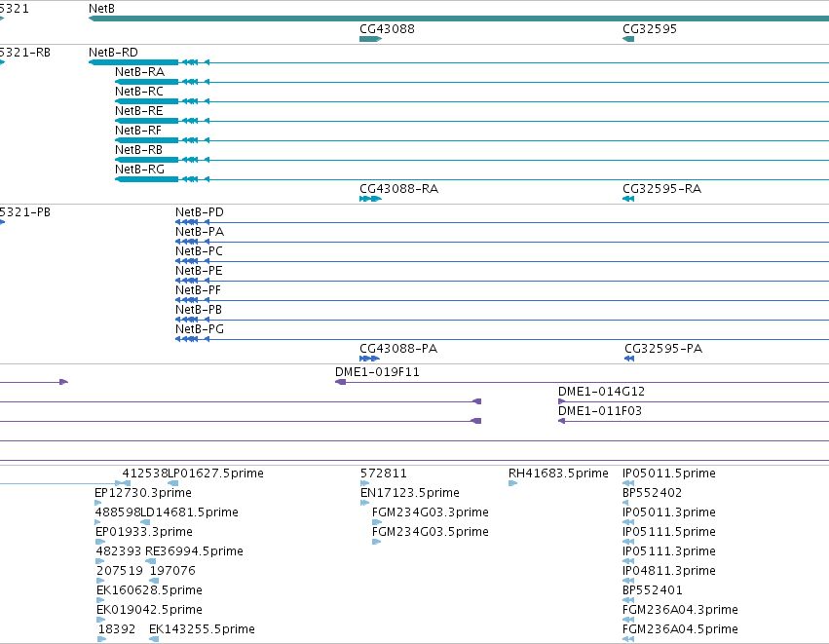Viewport: 829px width, 644px height.
Task: Select transcript label NetB-RA
Action: click(139, 72)
